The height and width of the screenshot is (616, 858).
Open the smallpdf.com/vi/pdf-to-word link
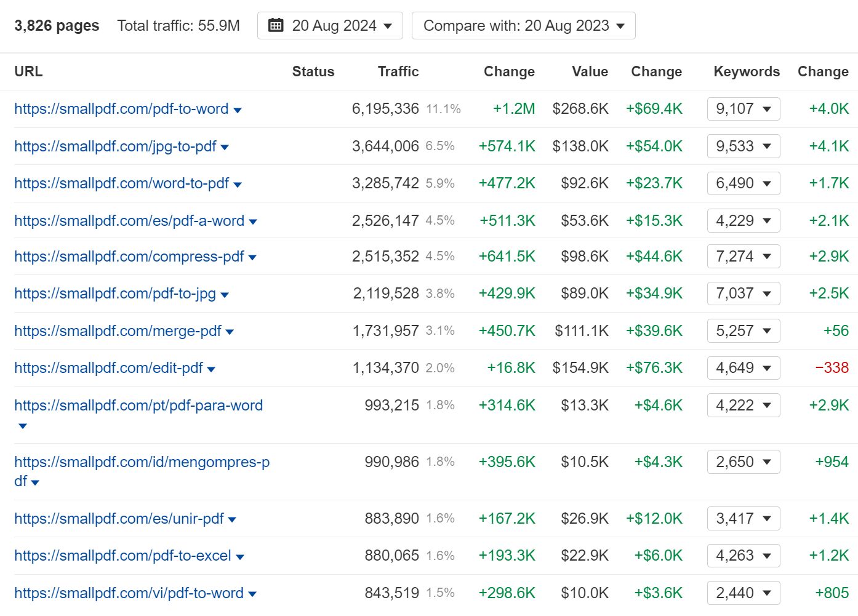129,593
